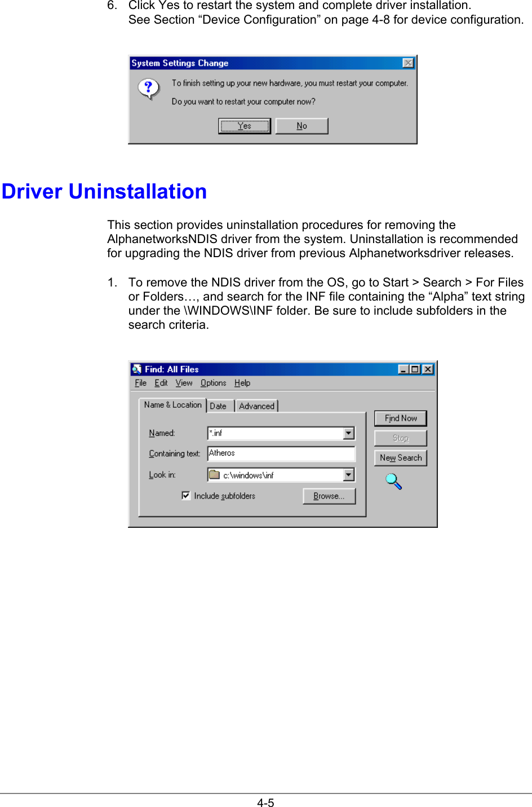Maximize the Find: All Files window
This screenshot has height=807, width=532.
click(x=415, y=369)
